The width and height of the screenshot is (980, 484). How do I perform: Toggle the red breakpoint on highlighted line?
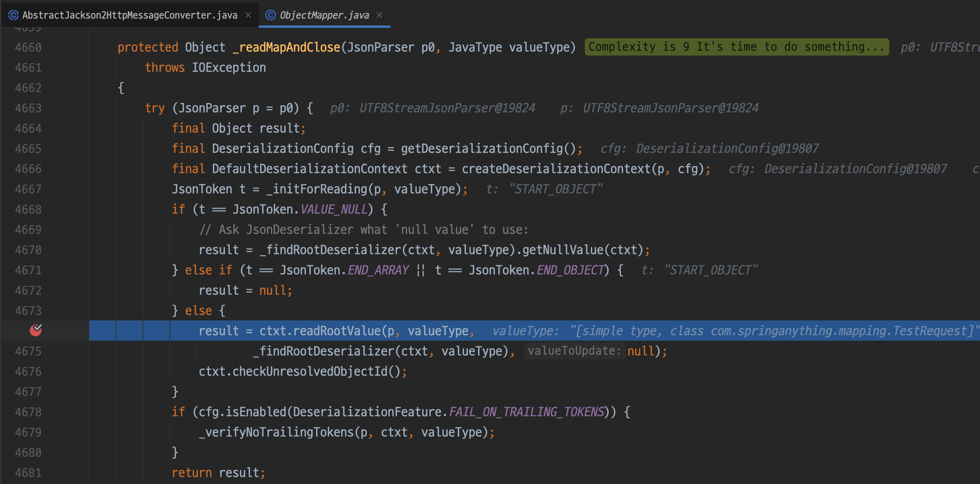point(36,330)
